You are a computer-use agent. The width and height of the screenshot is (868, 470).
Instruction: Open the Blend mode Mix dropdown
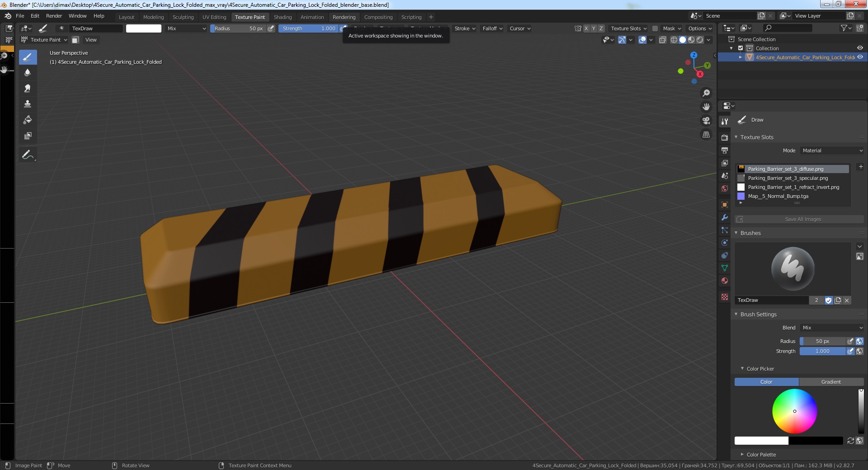coord(832,328)
